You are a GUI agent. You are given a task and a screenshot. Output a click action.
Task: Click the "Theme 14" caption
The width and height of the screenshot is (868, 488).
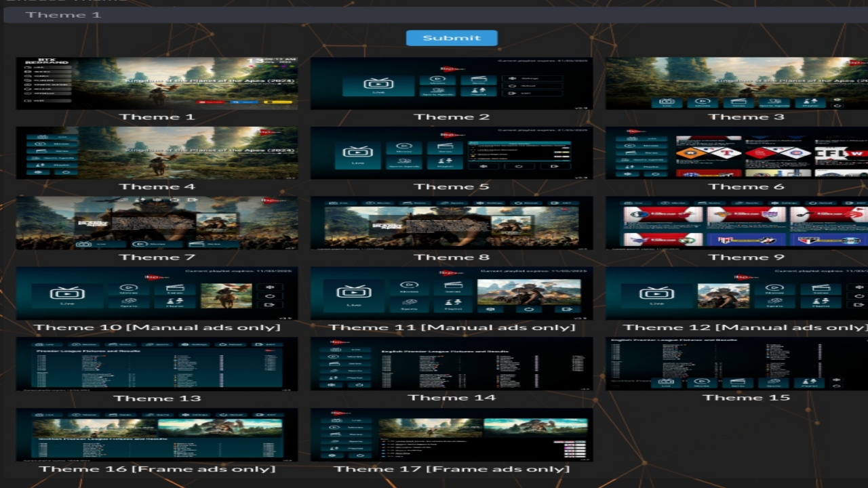(452, 397)
